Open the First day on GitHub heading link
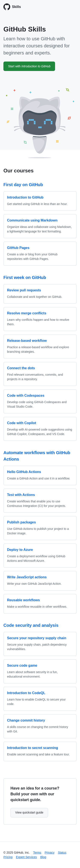 pos(23,185)
